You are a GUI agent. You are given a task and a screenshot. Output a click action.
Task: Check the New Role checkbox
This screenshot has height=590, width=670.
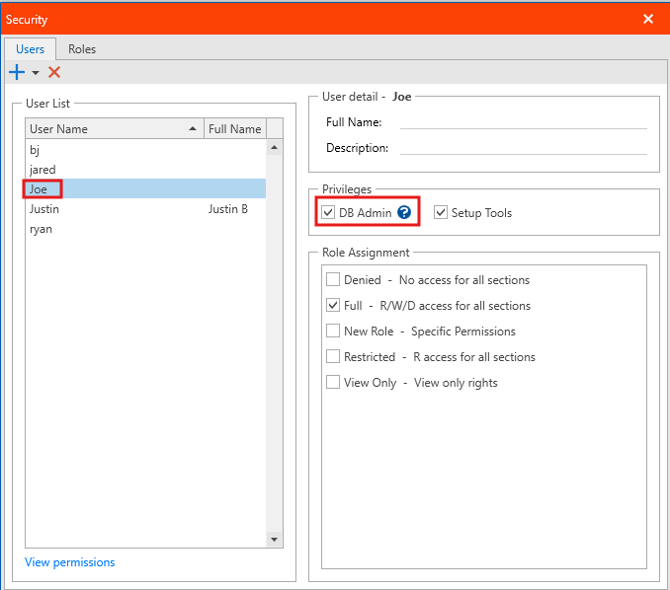tap(334, 331)
